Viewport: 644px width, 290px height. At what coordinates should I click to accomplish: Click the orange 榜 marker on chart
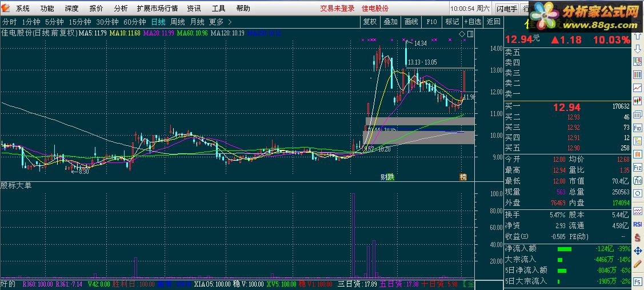(463, 177)
